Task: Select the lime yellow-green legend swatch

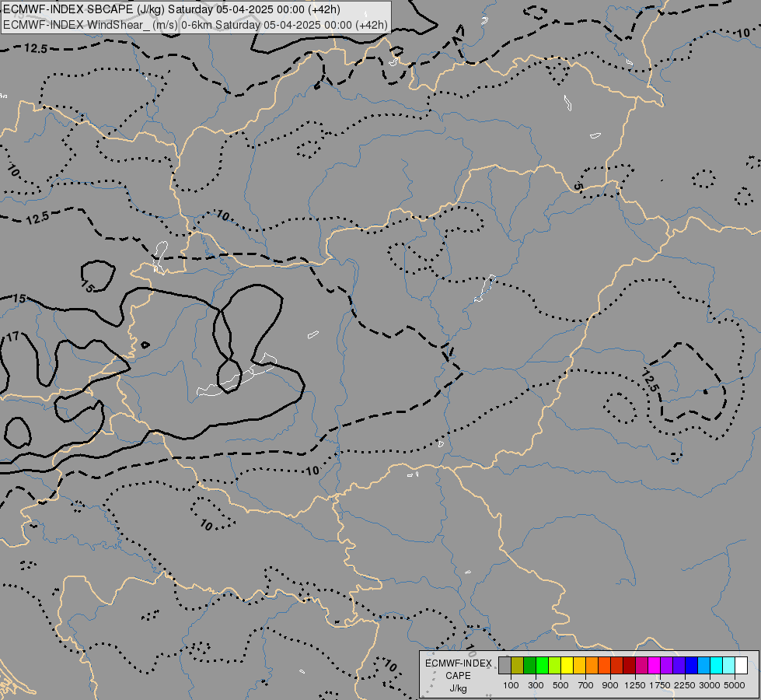Action: point(555,665)
